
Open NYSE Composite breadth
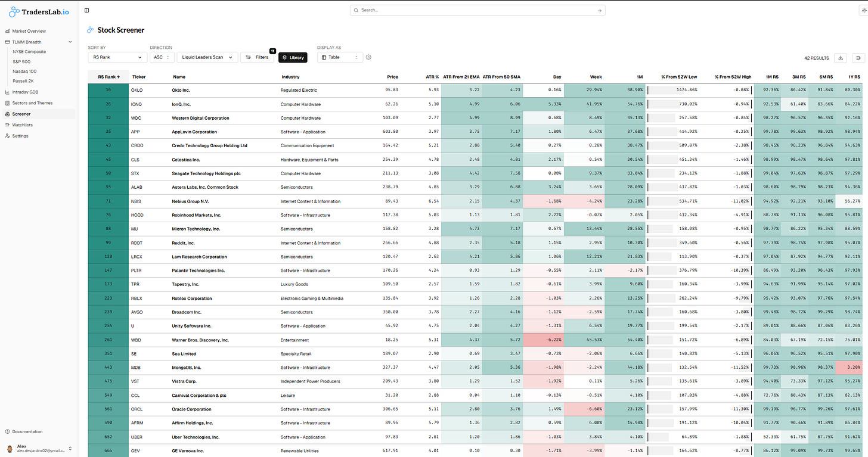point(29,52)
